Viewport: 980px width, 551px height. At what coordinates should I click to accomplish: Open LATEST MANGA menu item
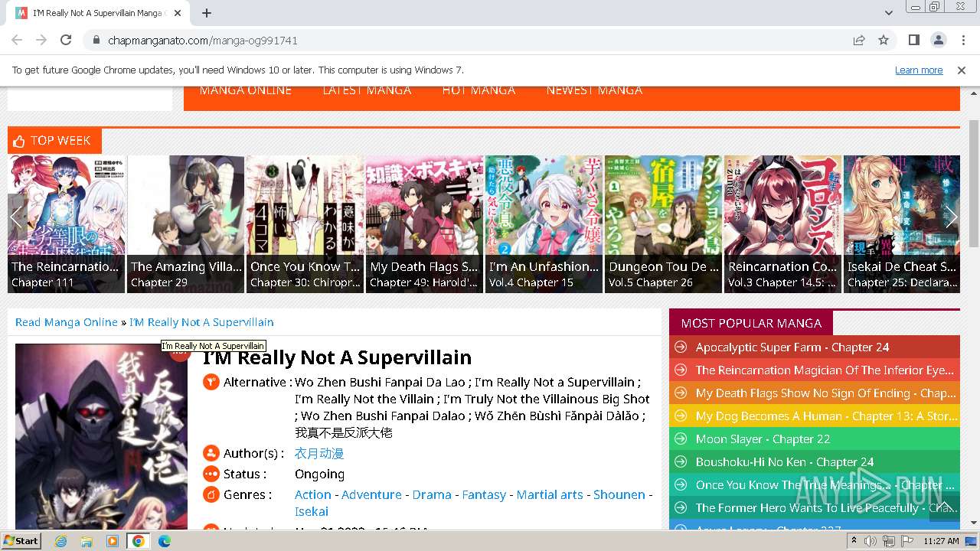click(x=367, y=90)
